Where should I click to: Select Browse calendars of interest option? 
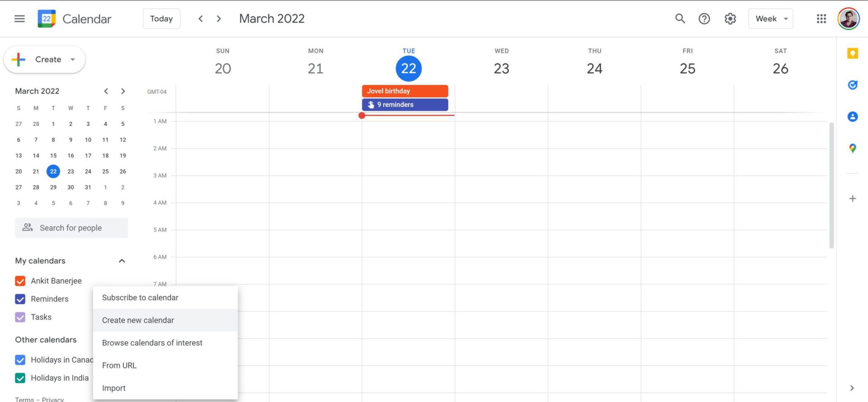152,342
